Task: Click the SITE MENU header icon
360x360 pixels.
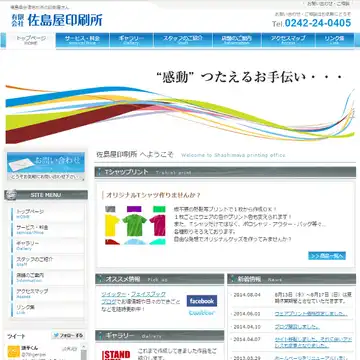Action: click(x=11, y=195)
